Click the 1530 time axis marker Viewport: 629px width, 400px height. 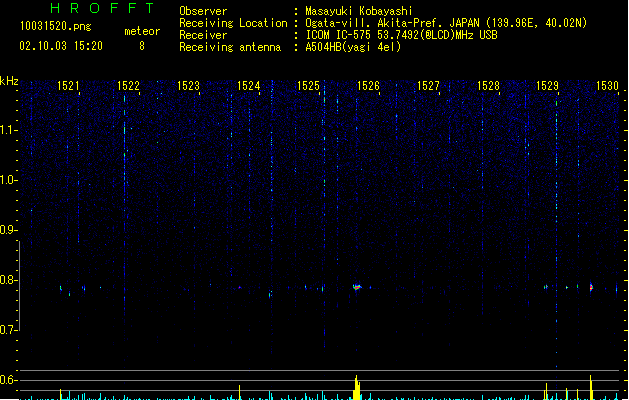(x=607, y=86)
